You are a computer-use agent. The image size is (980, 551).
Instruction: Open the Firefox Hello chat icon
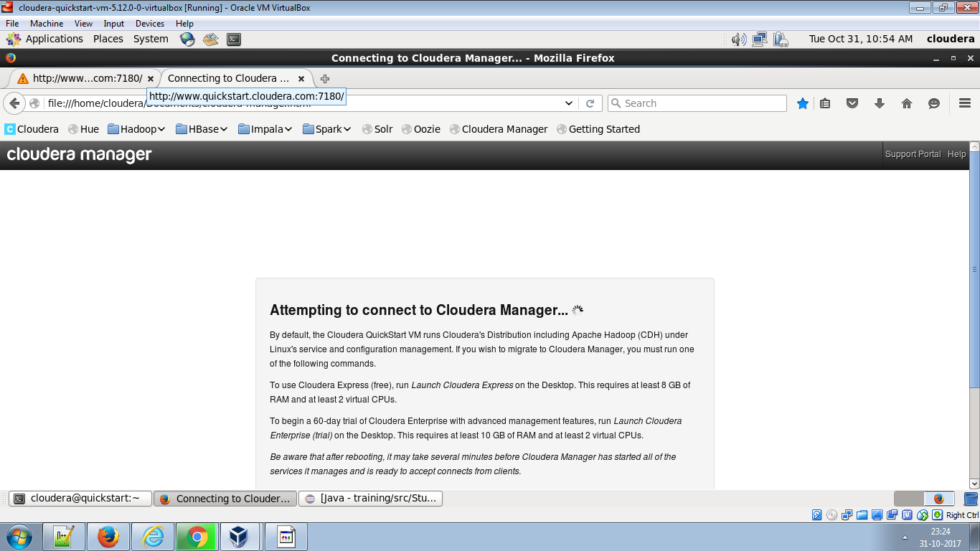click(x=933, y=103)
